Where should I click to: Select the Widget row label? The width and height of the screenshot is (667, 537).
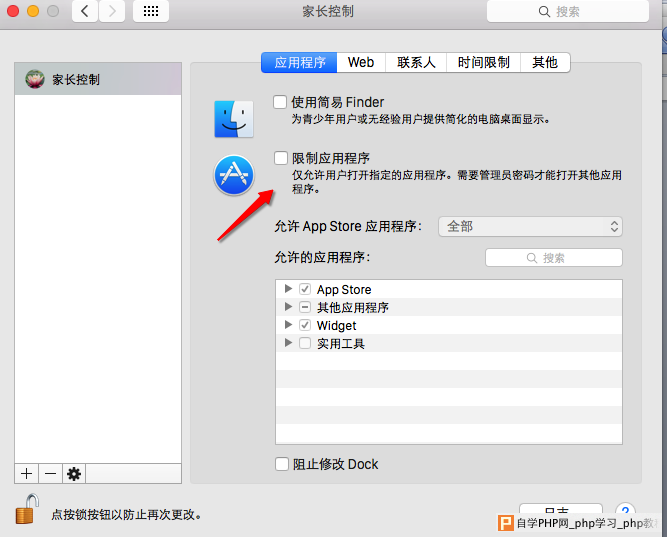336,326
